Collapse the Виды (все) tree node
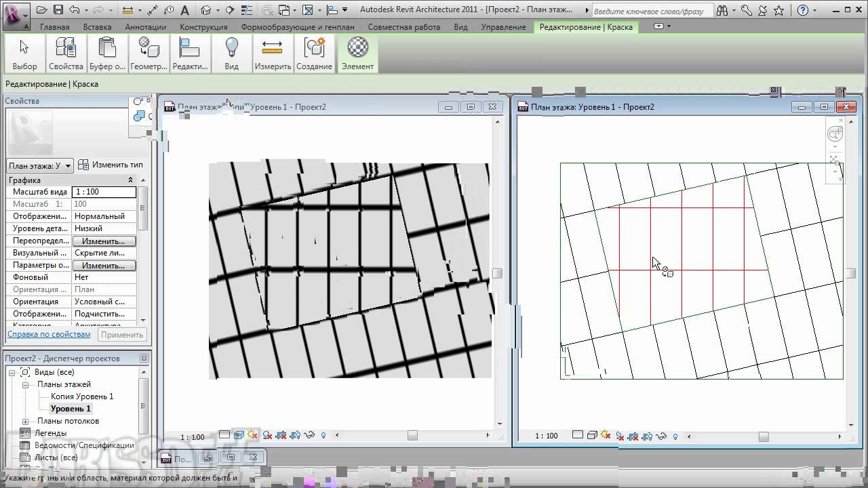This screenshot has width=868, height=488. coord(13,372)
